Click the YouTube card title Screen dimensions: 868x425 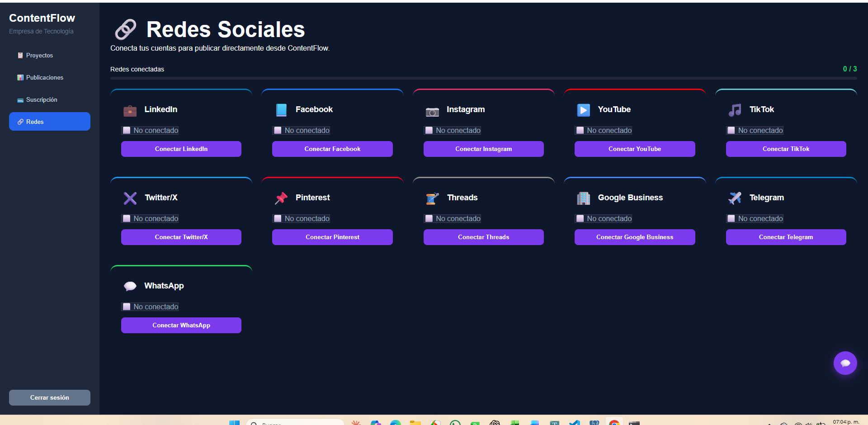(614, 109)
